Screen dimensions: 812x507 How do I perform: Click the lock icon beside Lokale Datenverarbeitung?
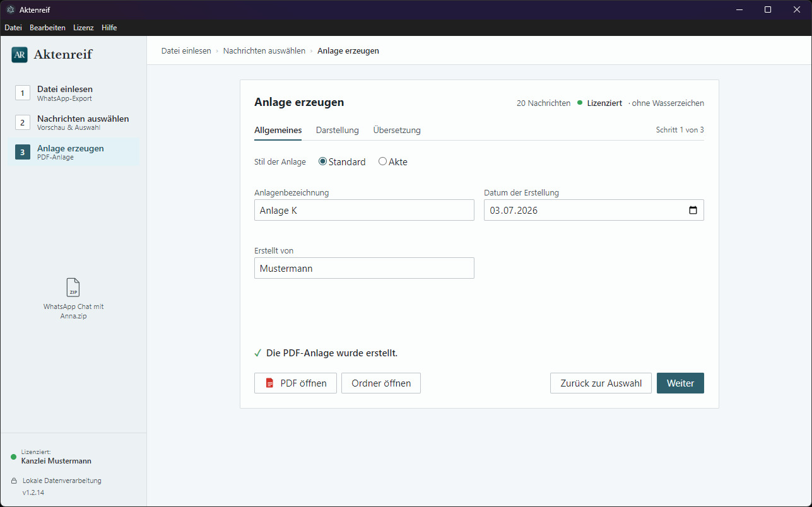coord(14,481)
